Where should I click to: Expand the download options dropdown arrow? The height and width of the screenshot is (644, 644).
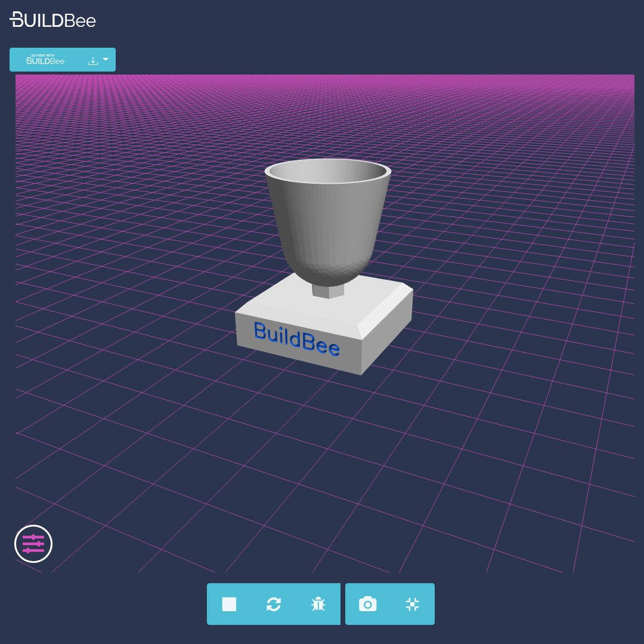click(x=106, y=60)
